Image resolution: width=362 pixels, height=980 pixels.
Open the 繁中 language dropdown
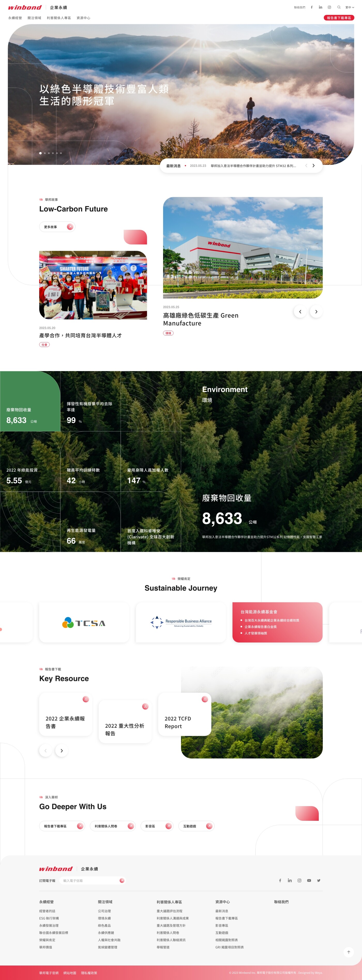pos(349,7)
